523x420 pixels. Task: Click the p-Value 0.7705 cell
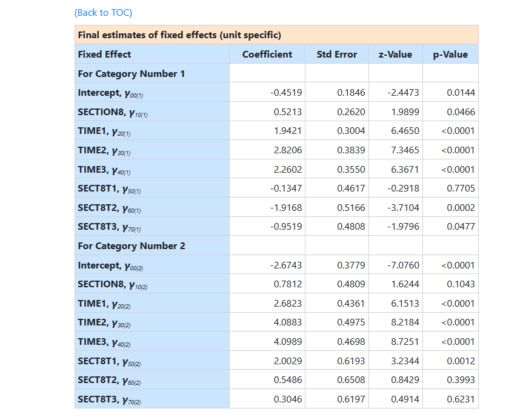pos(461,188)
